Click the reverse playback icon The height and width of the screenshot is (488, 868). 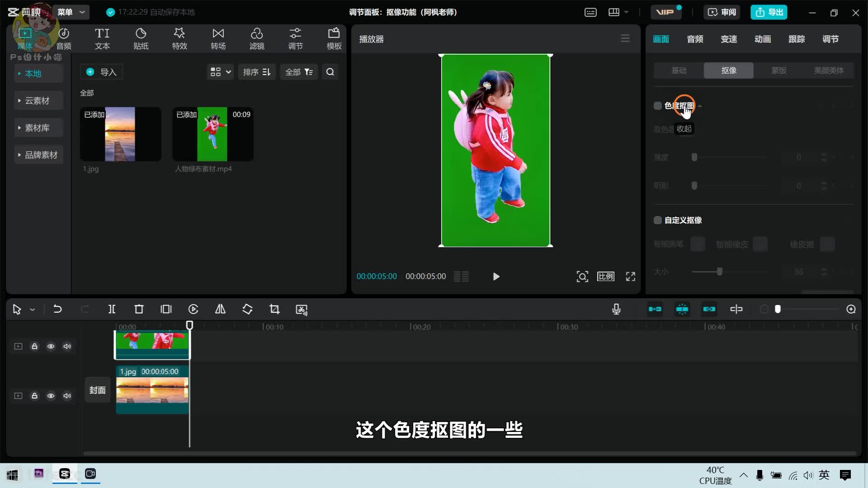point(193,309)
